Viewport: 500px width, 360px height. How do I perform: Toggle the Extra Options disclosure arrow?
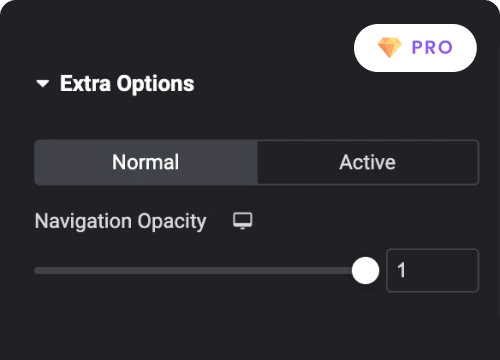[43, 83]
